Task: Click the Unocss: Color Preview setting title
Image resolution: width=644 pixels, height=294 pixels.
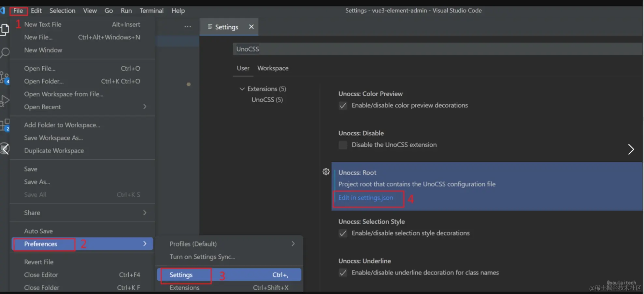Action: [370, 94]
